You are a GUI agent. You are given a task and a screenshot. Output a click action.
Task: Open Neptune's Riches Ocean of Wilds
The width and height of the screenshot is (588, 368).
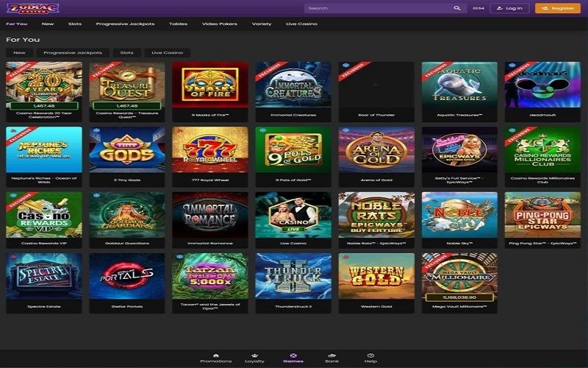click(x=44, y=157)
